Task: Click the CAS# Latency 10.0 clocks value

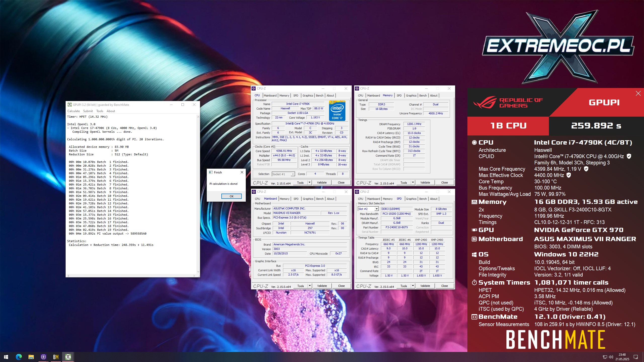Action: 414,133
